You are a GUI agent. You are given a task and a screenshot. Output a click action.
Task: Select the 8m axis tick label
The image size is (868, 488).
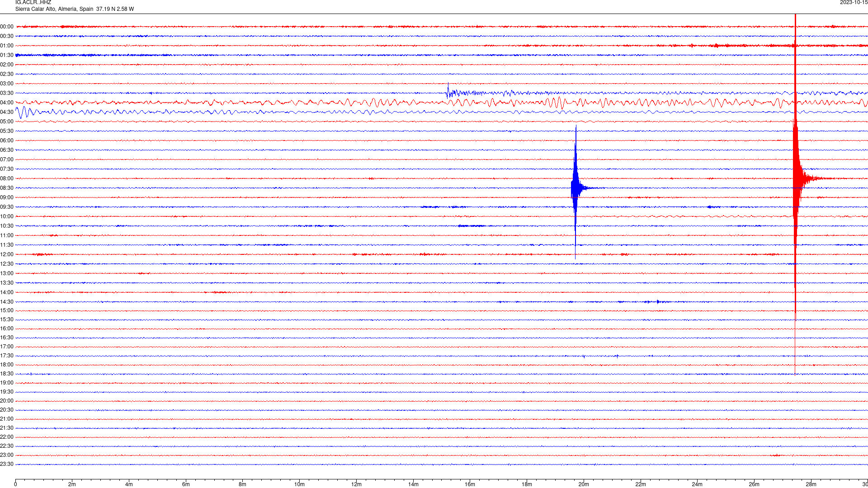[243, 484]
